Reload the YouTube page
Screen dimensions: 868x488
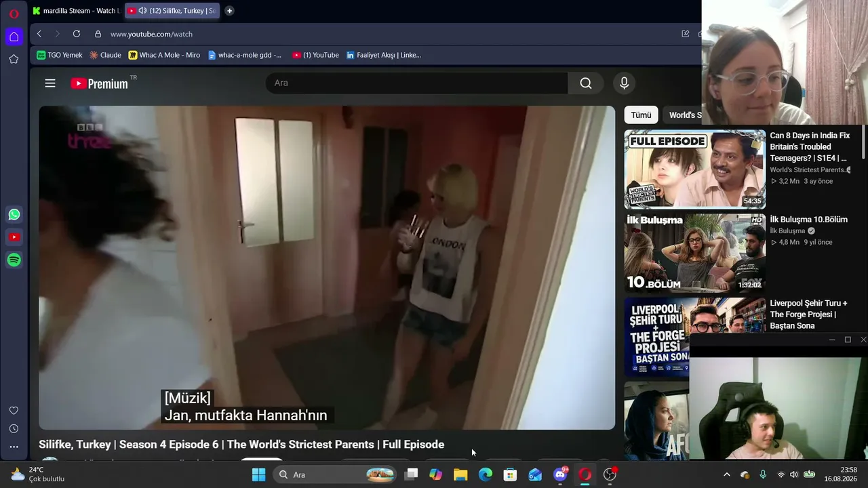[x=77, y=34]
